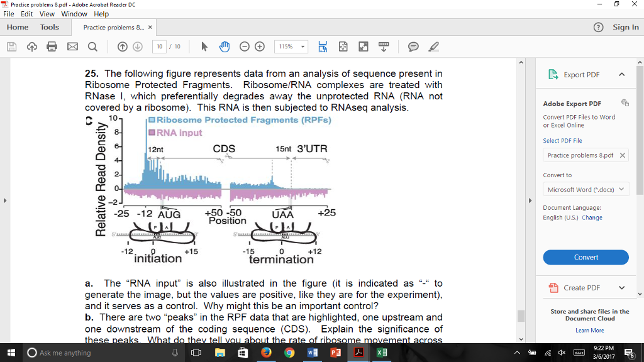Image resolution: width=644 pixels, height=362 pixels.
Task: Click the Print file icon
Action: point(52,47)
